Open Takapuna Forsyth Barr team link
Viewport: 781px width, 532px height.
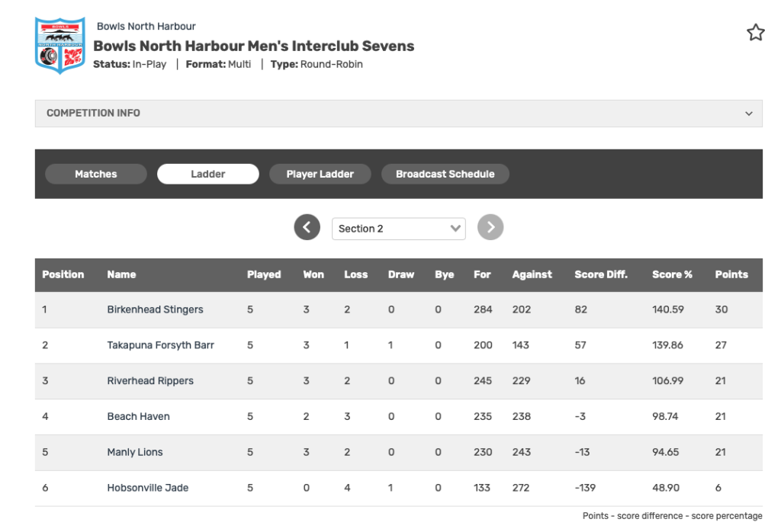(x=160, y=345)
